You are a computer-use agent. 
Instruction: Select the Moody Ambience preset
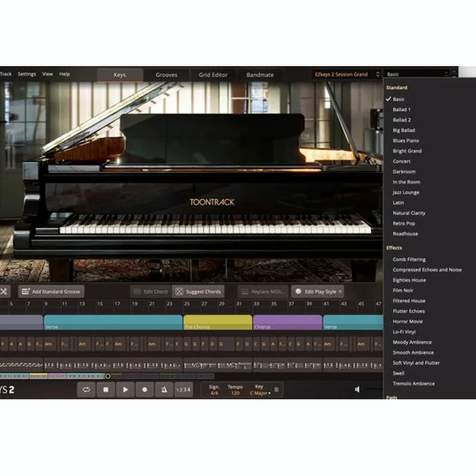[x=412, y=342]
